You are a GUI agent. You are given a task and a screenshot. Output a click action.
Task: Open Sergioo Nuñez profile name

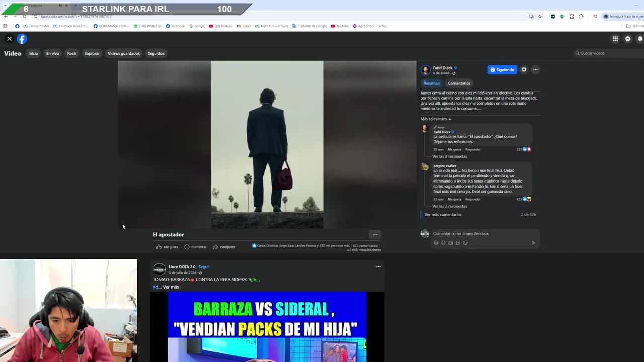tap(445, 166)
